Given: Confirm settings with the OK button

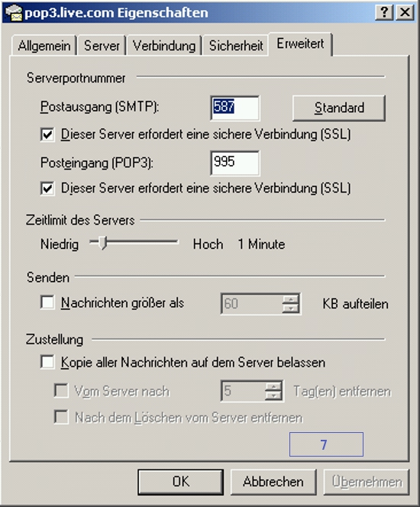Looking at the screenshot, I should [x=180, y=482].
